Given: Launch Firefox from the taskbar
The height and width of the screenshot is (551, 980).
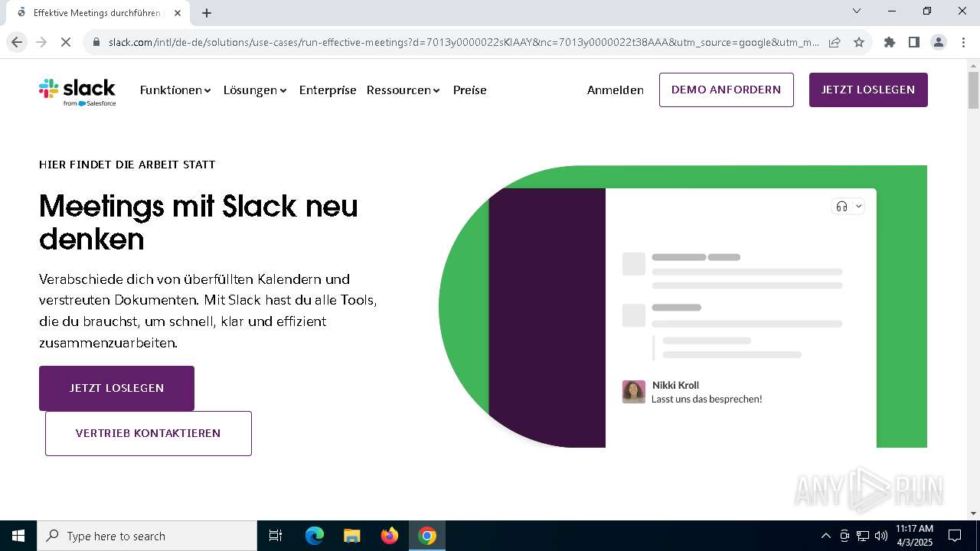Looking at the screenshot, I should 390,536.
